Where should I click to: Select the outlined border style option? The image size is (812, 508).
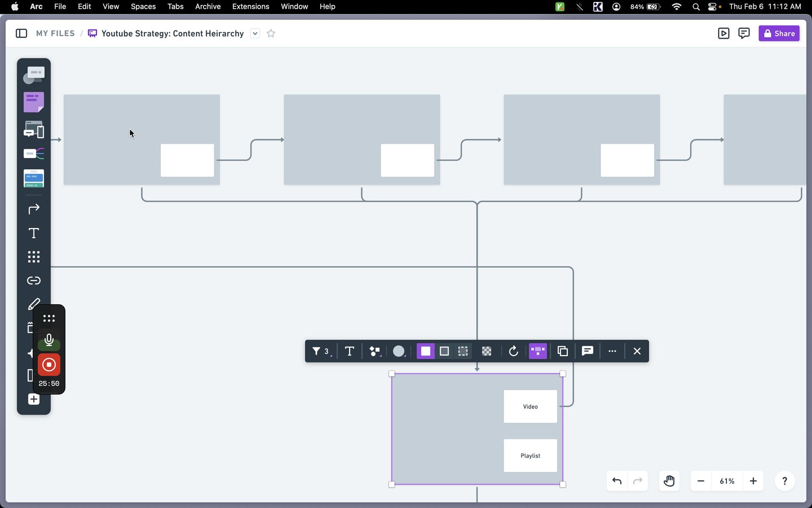444,351
